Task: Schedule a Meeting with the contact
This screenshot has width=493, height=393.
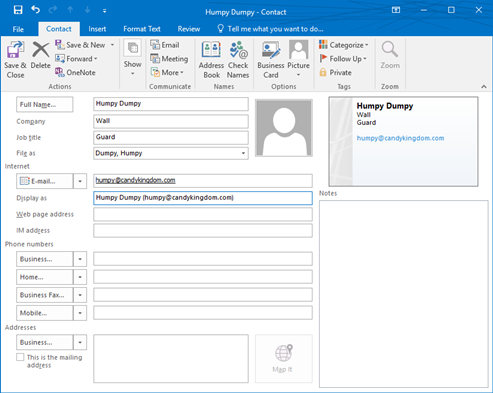Action: point(169,59)
